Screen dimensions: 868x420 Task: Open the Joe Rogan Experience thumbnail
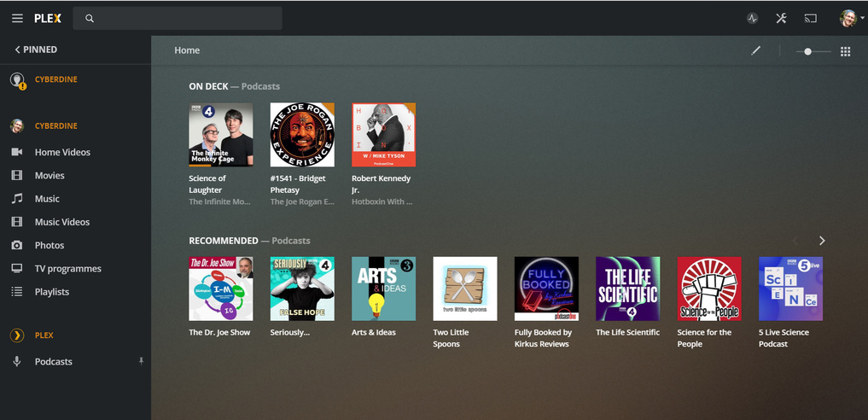[302, 135]
